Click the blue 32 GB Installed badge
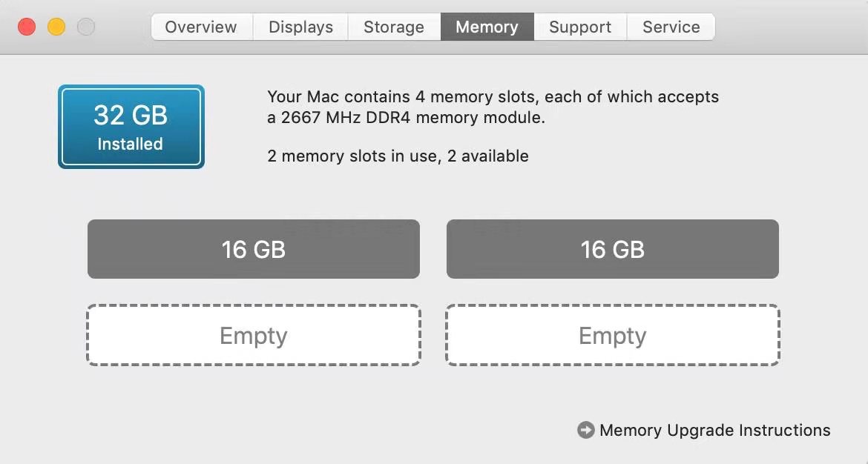 [131, 126]
